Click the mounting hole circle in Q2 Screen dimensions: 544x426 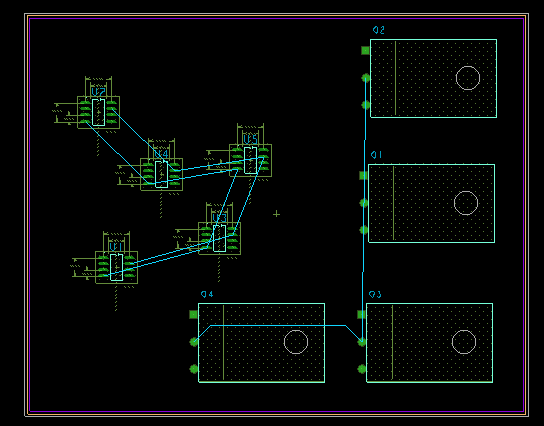pyautogui.click(x=468, y=78)
